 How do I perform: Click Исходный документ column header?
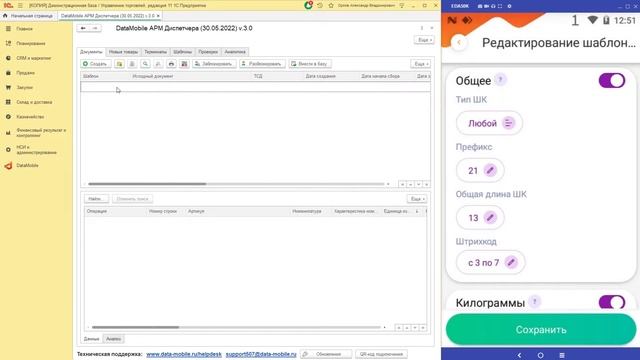pos(153,76)
